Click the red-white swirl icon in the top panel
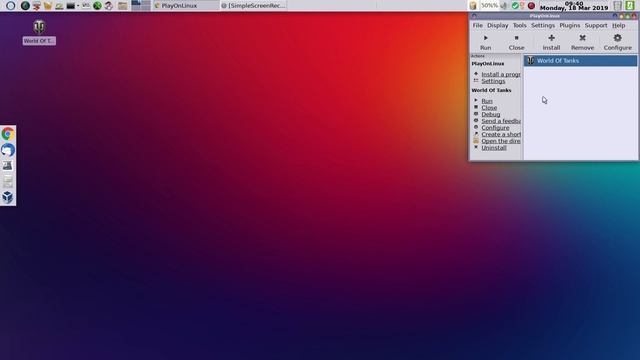Viewport: 640px width, 360px height. pos(109,6)
